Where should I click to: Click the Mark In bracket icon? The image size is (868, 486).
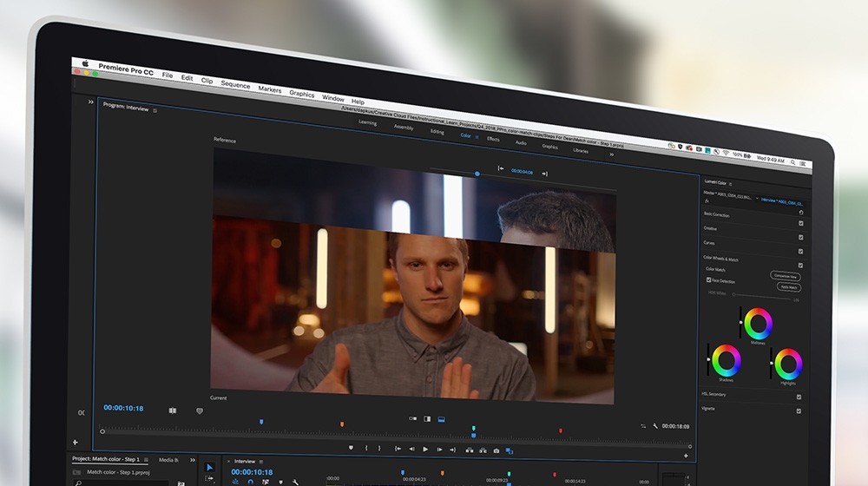(366, 448)
